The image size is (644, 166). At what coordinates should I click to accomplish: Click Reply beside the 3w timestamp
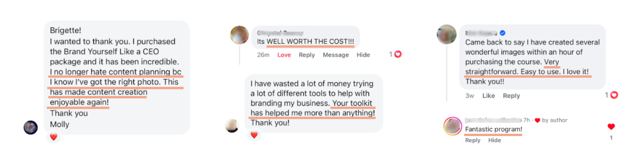click(x=511, y=96)
